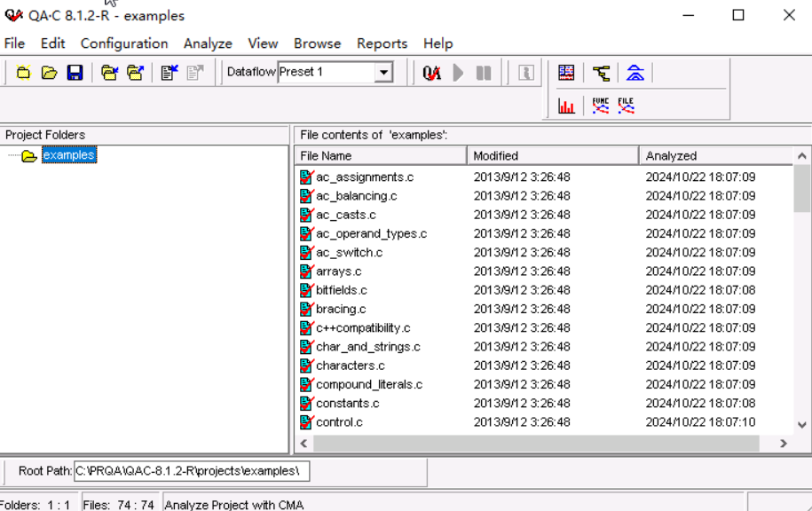Open the Reports menu
The image size is (812, 511).
[x=382, y=43]
